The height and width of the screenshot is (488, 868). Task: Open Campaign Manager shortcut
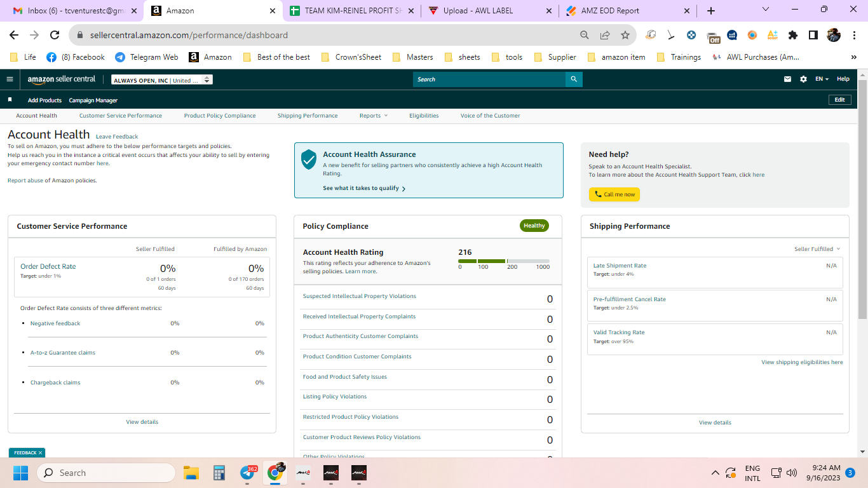click(x=93, y=100)
